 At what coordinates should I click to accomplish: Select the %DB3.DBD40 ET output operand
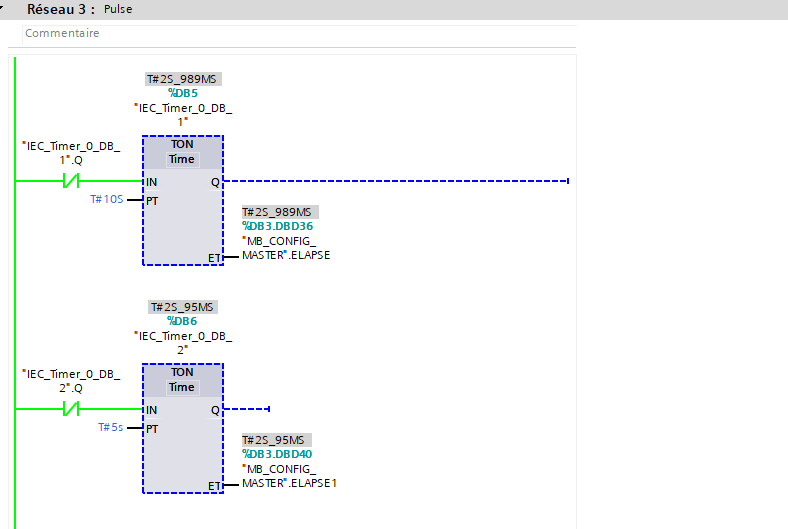pos(277,454)
